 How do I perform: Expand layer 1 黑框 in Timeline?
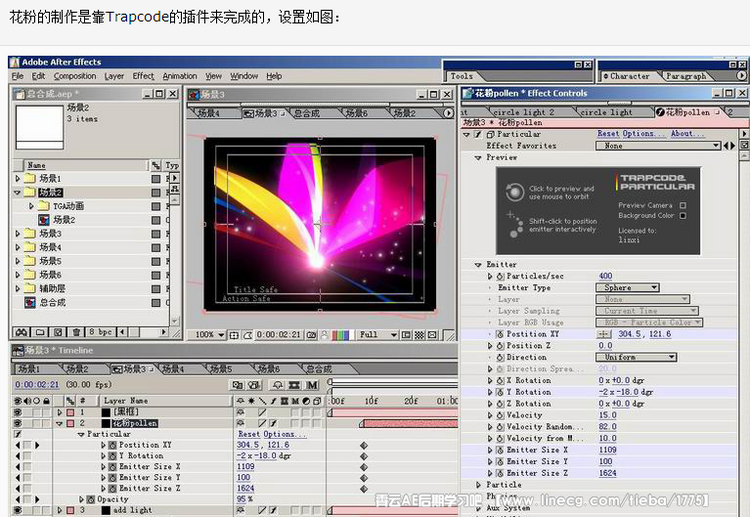tap(60, 412)
